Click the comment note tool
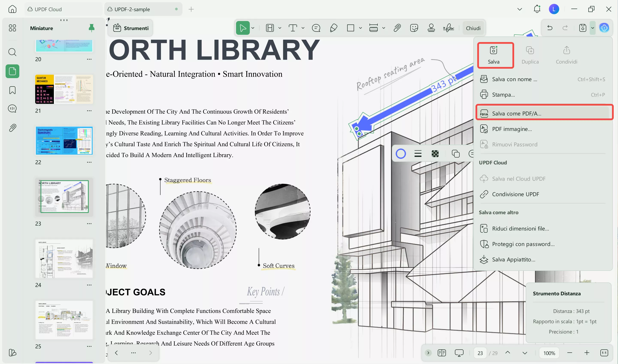This screenshot has width=618, height=364. tap(316, 28)
